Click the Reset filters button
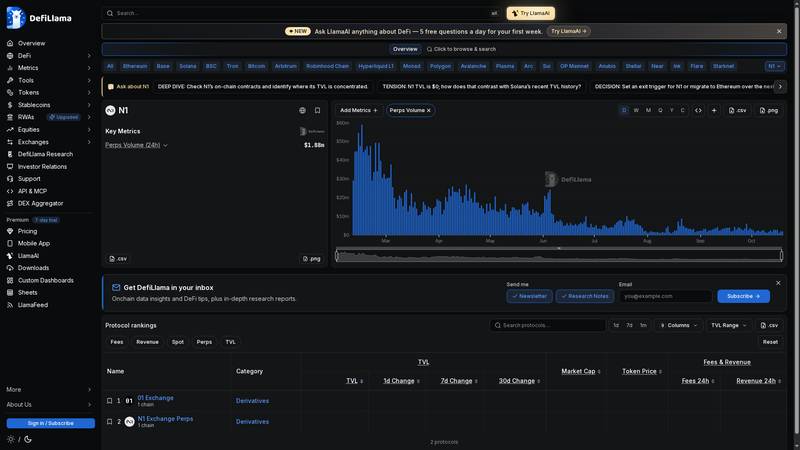The height and width of the screenshot is (450, 800). [x=770, y=342]
